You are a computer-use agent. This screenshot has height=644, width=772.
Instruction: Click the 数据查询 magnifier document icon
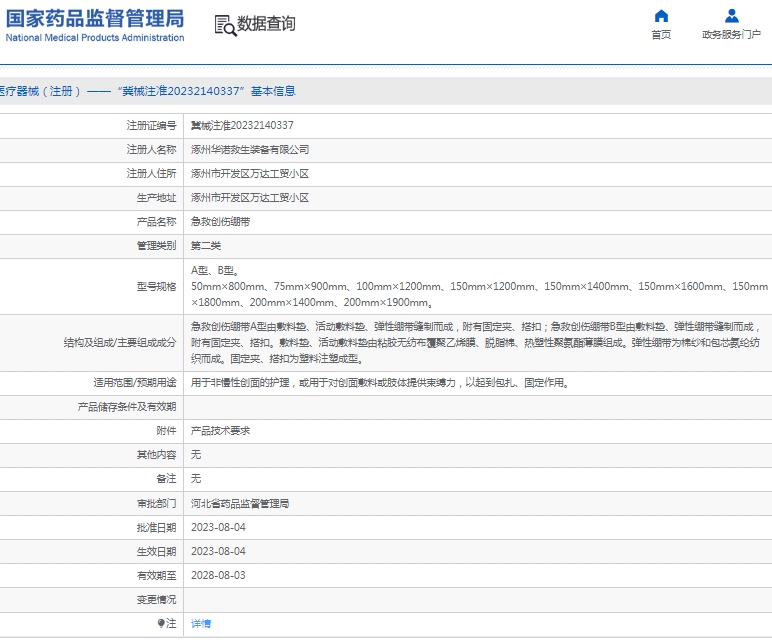point(224,25)
